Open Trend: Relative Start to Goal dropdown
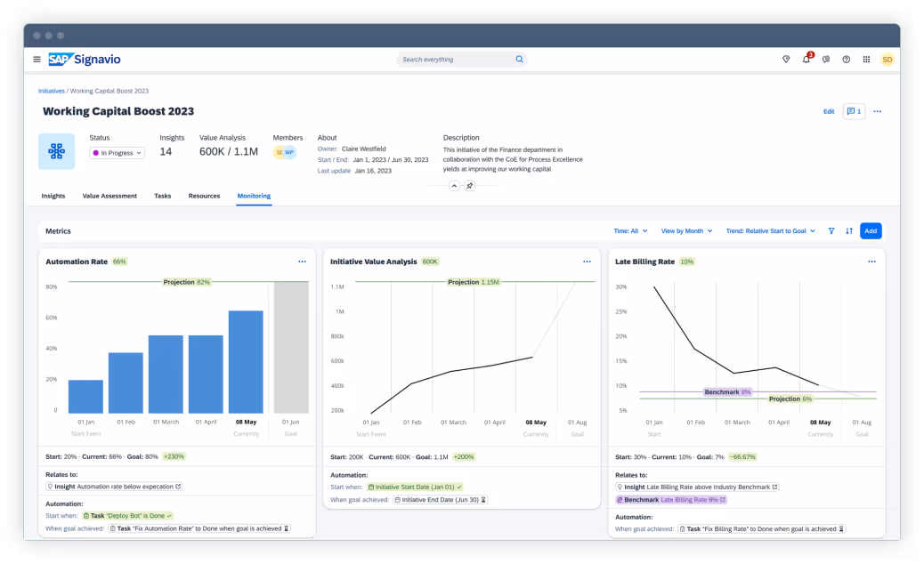Image resolution: width=924 pixels, height=564 pixels. pyautogui.click(x=770, y=230)
